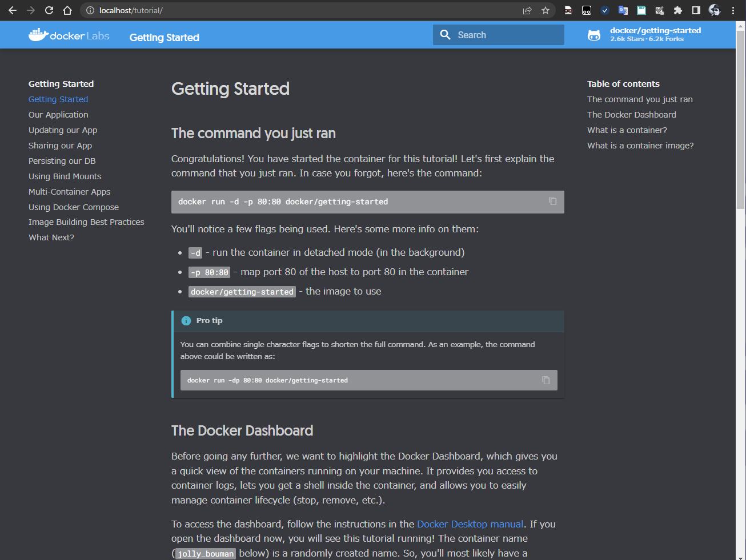Go to Multi-Container Apps page

point(70,192)
